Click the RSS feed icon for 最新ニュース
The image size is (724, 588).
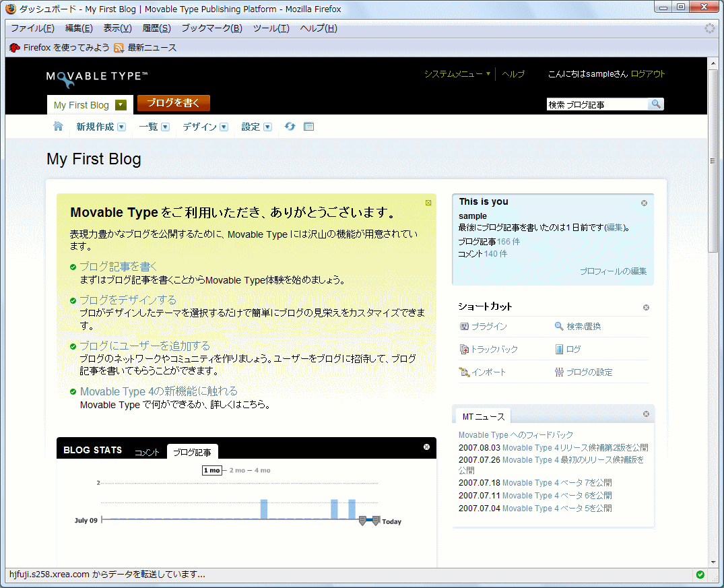[119, 48]
